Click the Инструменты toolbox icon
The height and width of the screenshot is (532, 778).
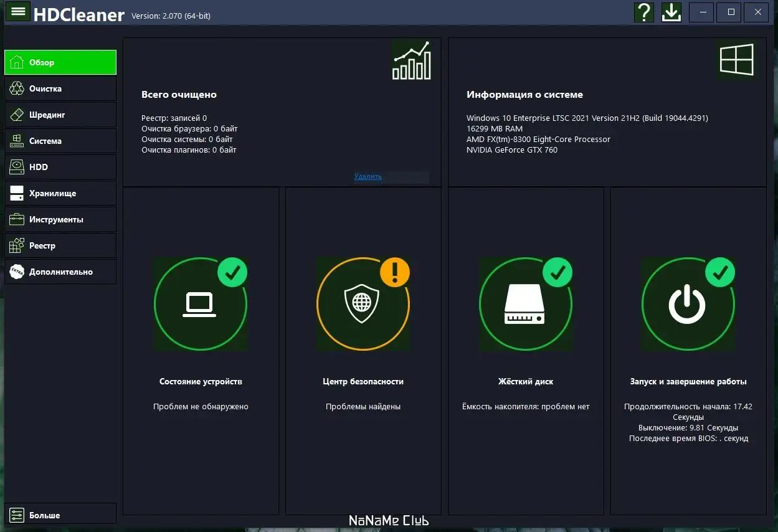click(17, 219)
